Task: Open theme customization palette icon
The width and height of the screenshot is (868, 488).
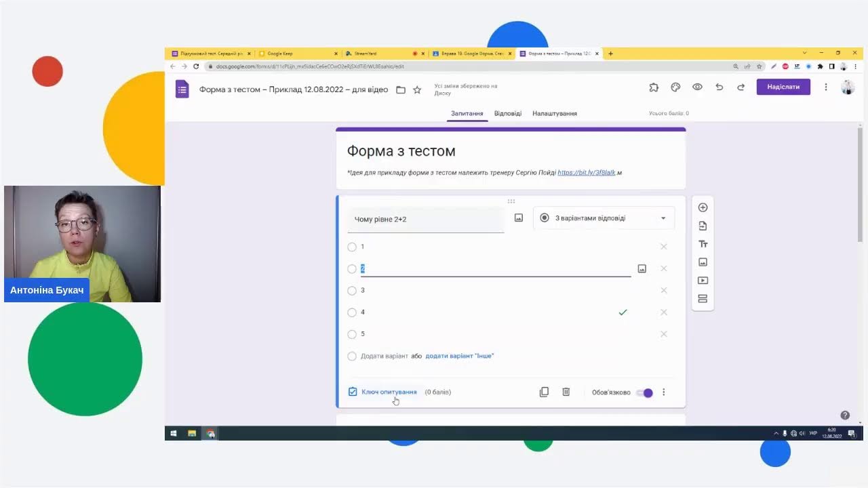Action: coord(675,87)
